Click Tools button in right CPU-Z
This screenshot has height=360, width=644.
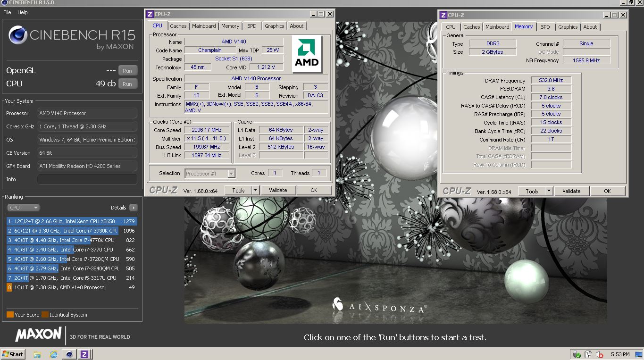(x=532, y=191)
